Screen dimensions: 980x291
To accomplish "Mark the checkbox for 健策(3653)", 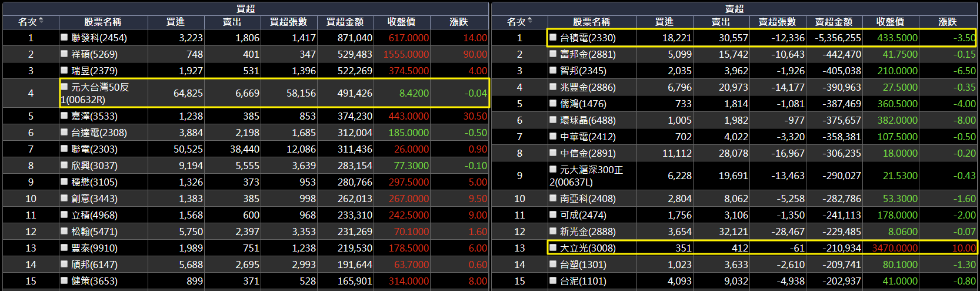I will [64, 281].
